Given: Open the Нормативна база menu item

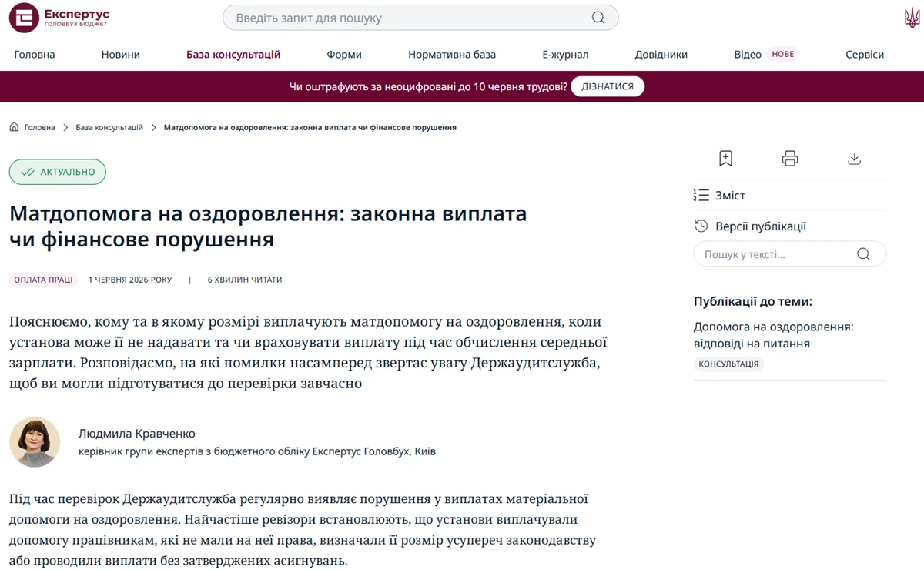Looking at the screenshot, I should pos(452,55).
